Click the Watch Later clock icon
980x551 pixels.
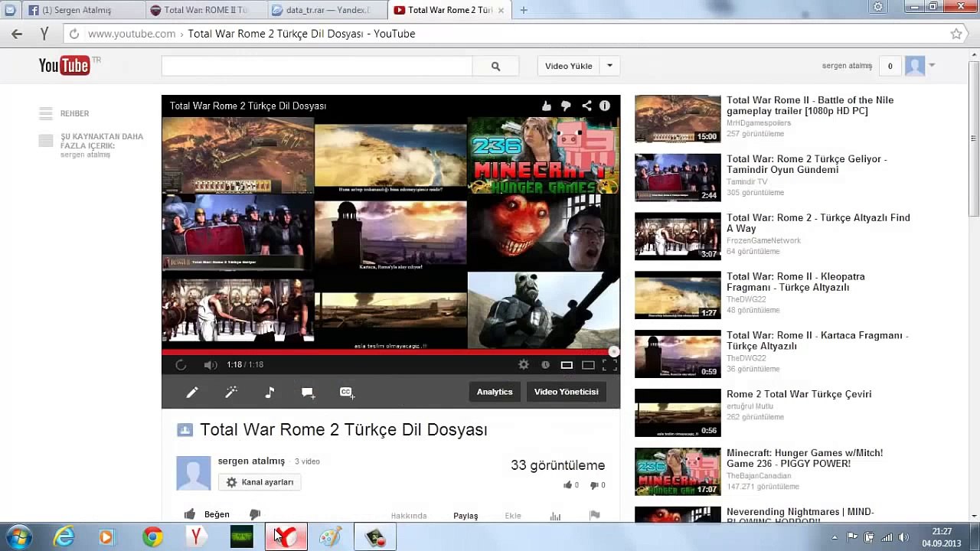(545, 365)
